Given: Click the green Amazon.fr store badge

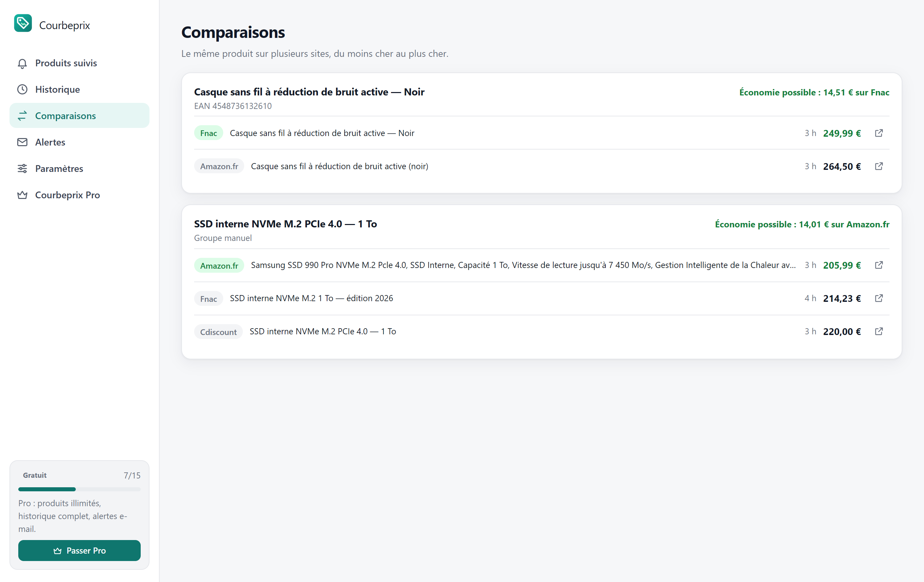Looking at the screenshot, I should tap(219, 265).
